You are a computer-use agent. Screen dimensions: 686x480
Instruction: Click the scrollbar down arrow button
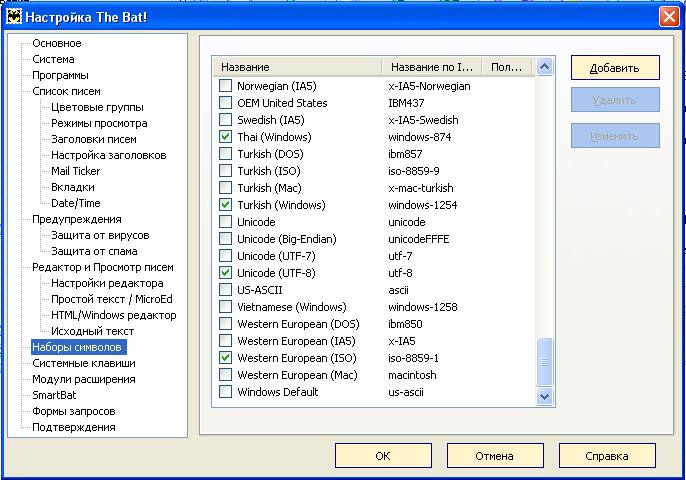click(544, 396)
